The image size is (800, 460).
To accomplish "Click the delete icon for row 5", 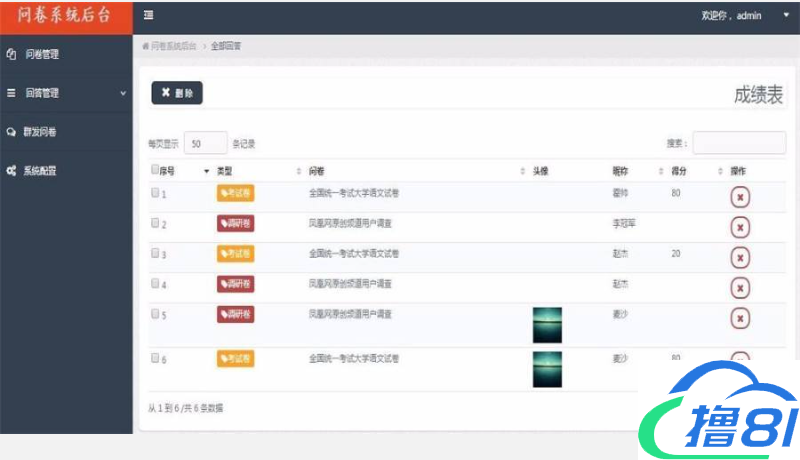I will [740, 318].
